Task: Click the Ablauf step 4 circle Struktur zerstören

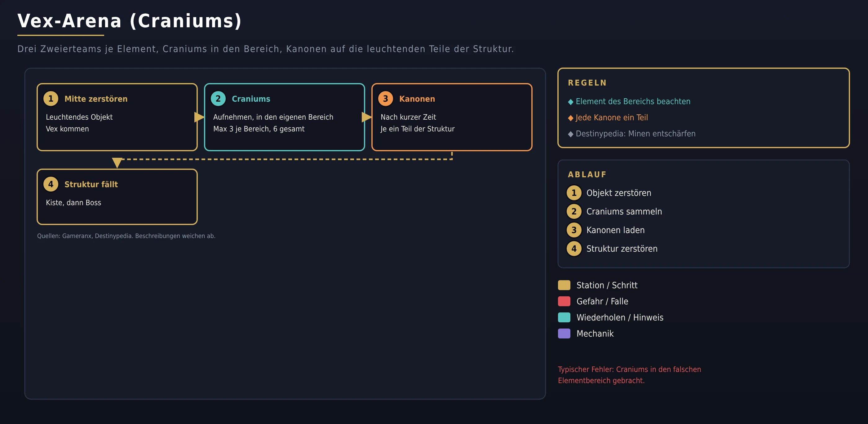Action: point(574,249)
